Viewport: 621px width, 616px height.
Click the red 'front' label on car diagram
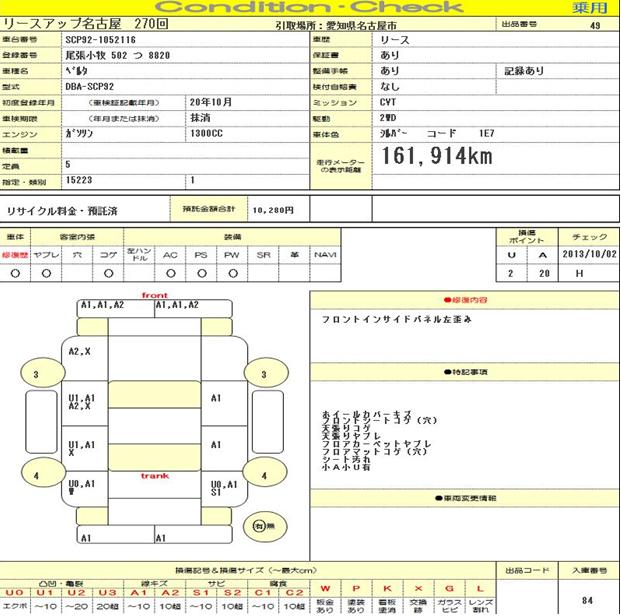click(155, 295)
